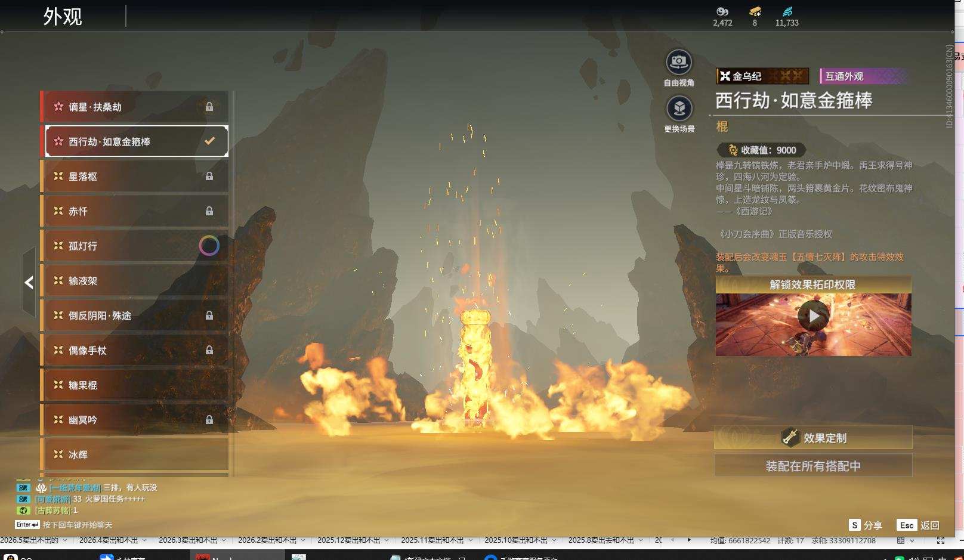The image size is (964, 560).
Task: Open dropdown arrow on 2025.8卖出去和不出 tab
Action: coord(641,540)
